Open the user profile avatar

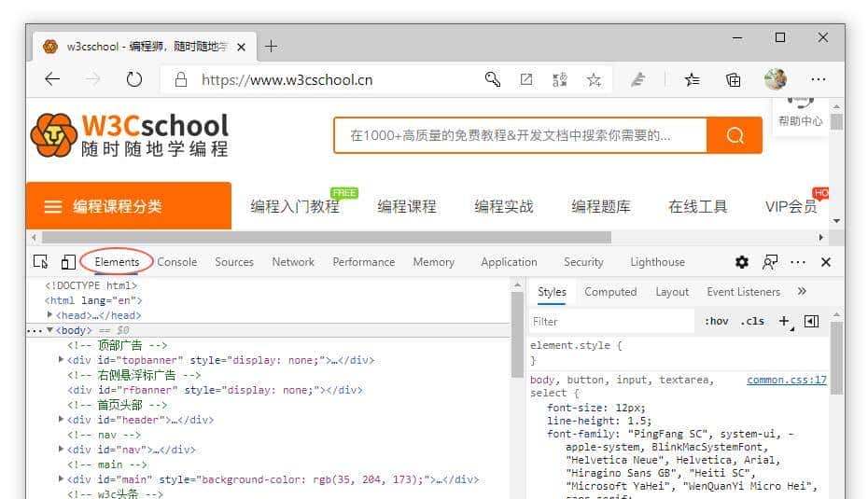pyautogui.click(x=776, y=79)
